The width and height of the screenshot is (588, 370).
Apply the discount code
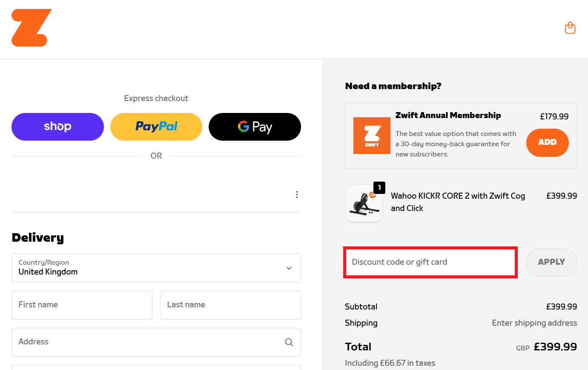click(x=551, y=262)
